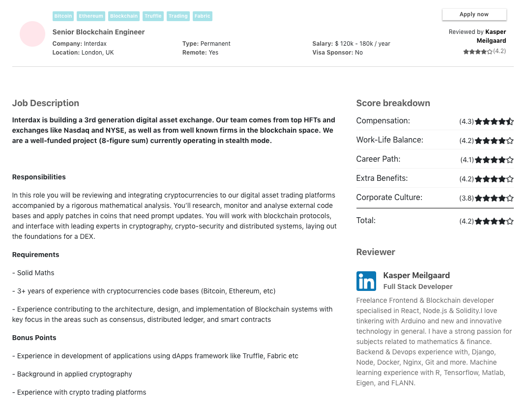The width and height of the screenshot is (532, 402).
Task: Toggle the Bitcoin tag
Action: point(63,16)
